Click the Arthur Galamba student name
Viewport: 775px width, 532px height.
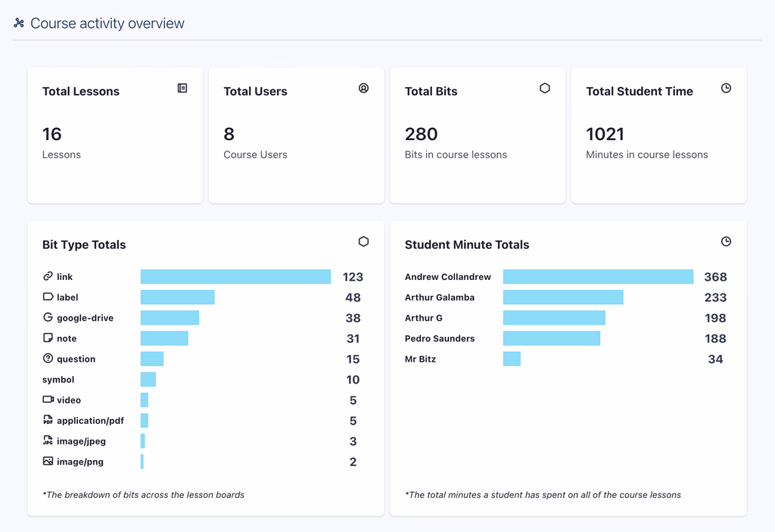[440, 297]
